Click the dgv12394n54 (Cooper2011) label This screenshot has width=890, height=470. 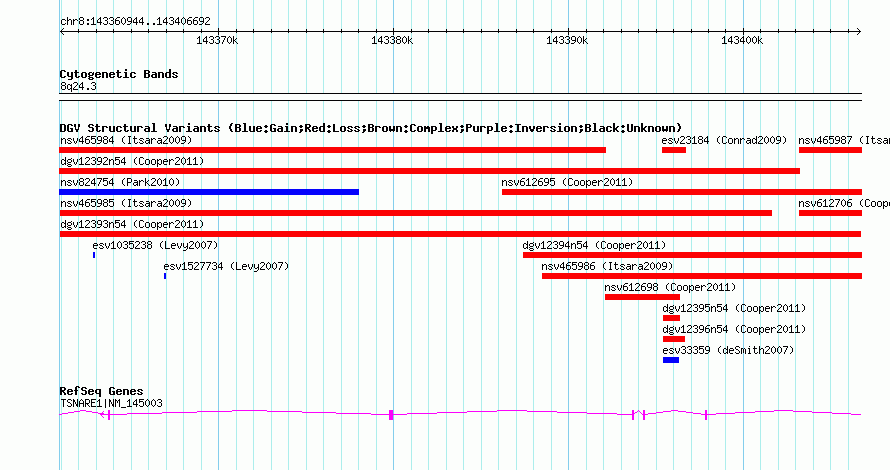tap(594, 245)
